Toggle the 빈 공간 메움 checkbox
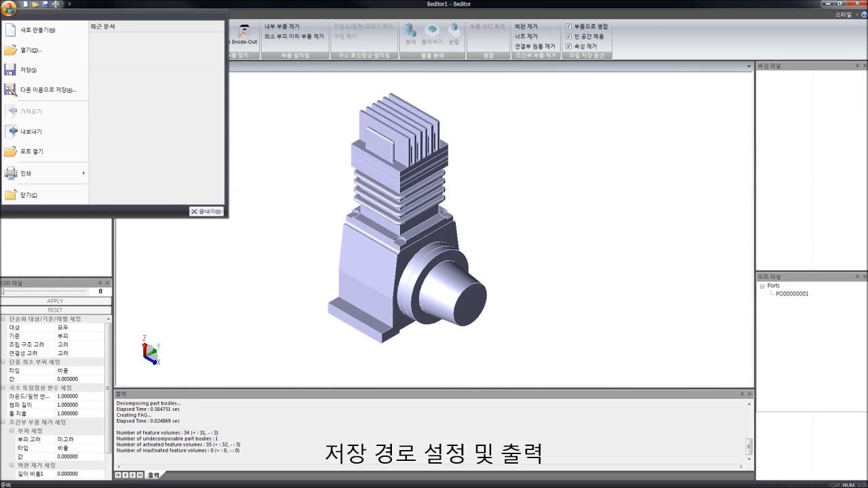Screen dimensions: 868x488 [x=568, y=37]
